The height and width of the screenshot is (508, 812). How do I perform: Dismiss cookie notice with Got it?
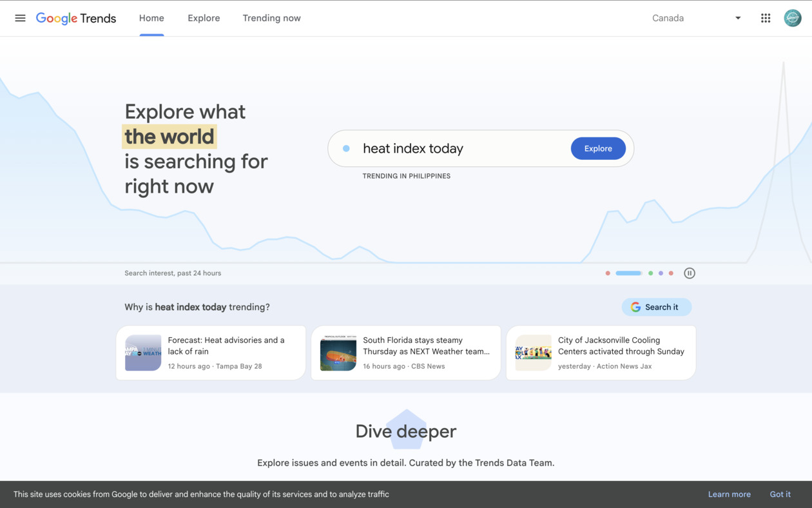click(x=780, y=494)
